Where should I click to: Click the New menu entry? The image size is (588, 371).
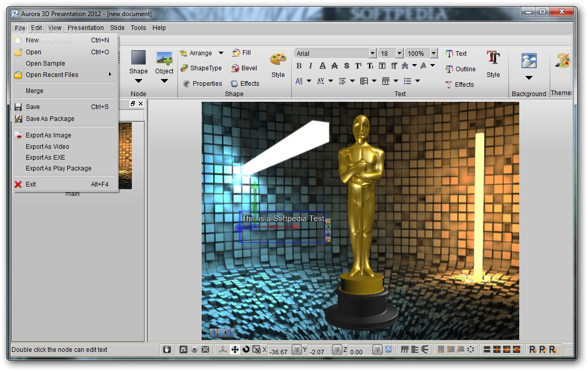65,40
